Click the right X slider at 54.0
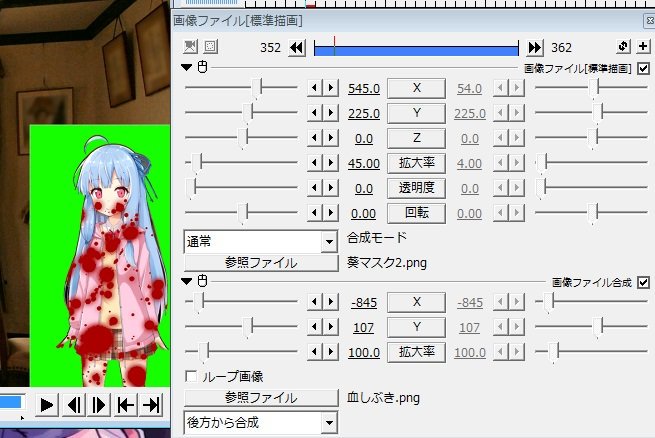Viewport: 655px width, 438px height. 591,88
